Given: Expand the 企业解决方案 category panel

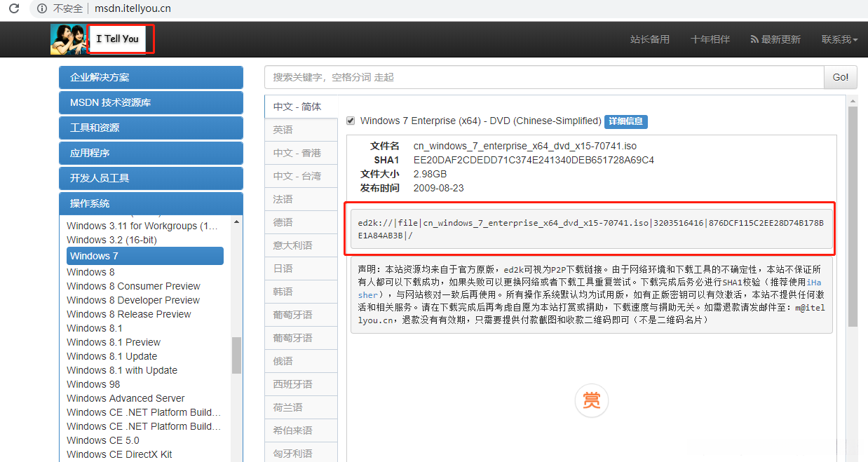Looking at the screenshot, I should tap(151, 77).
